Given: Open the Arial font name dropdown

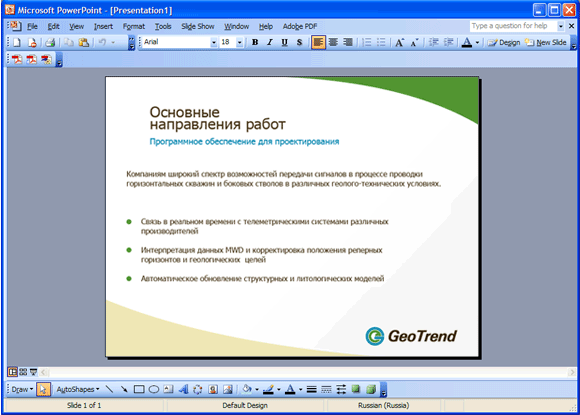Looking at the screenshot, I should click(x=214, y=43).
